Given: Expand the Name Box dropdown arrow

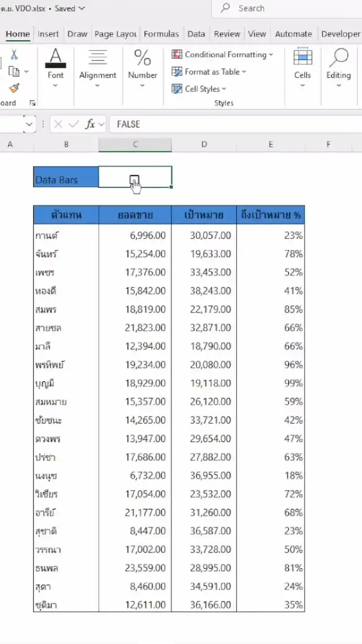Looking at the screenshot, I should [x=29, y=124].
